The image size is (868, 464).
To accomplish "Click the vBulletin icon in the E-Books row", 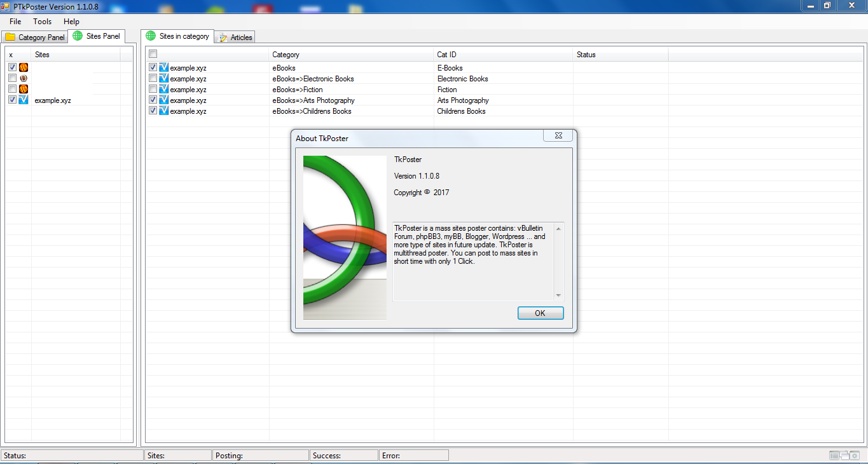I will [163, 67].
